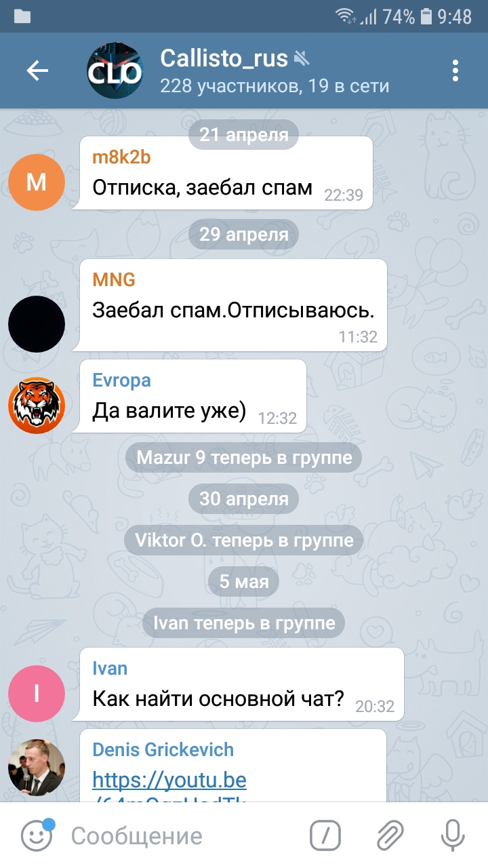Image resolution: width=488 pixels, height=868 pixels.
Task: Open Denis Grickevich profile photo
Action: point(37,768)
